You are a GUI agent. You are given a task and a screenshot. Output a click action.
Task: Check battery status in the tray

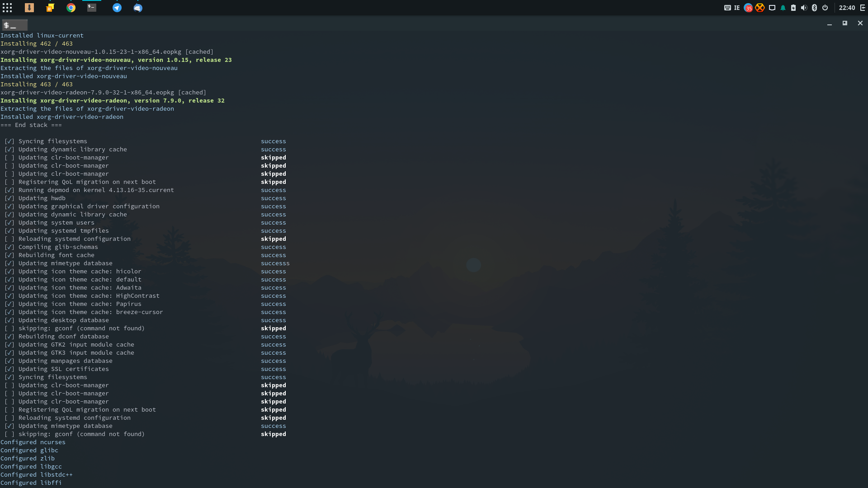tap(793, 8)
